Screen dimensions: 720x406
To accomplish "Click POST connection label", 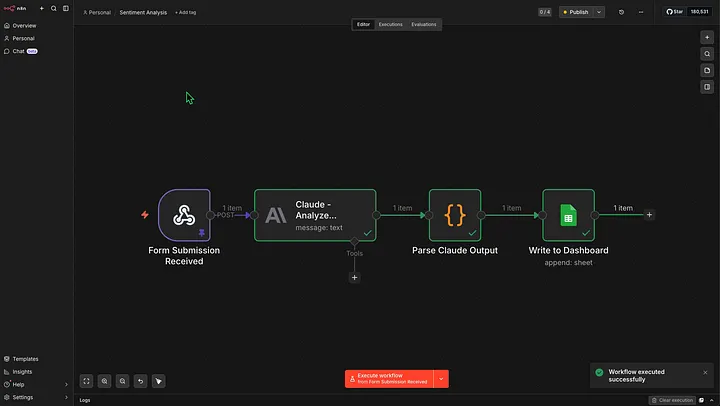I will tap(225, 215).
